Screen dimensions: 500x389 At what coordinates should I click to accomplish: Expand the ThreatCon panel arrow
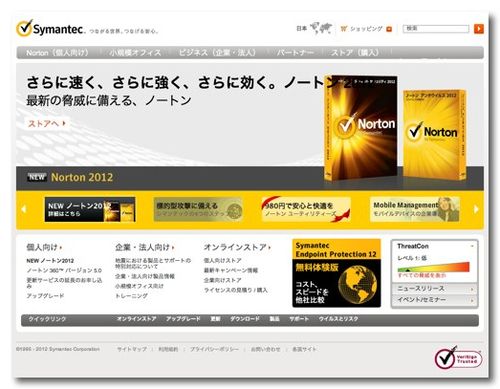pyautogui.click(x=472, y=246)
